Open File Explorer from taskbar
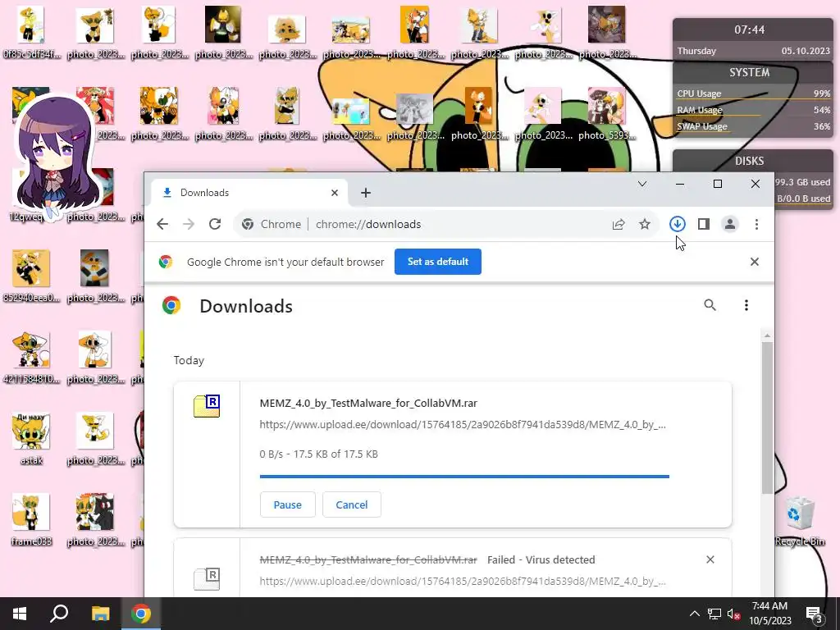Screen dimensions: 840x630 coord(100,614)
